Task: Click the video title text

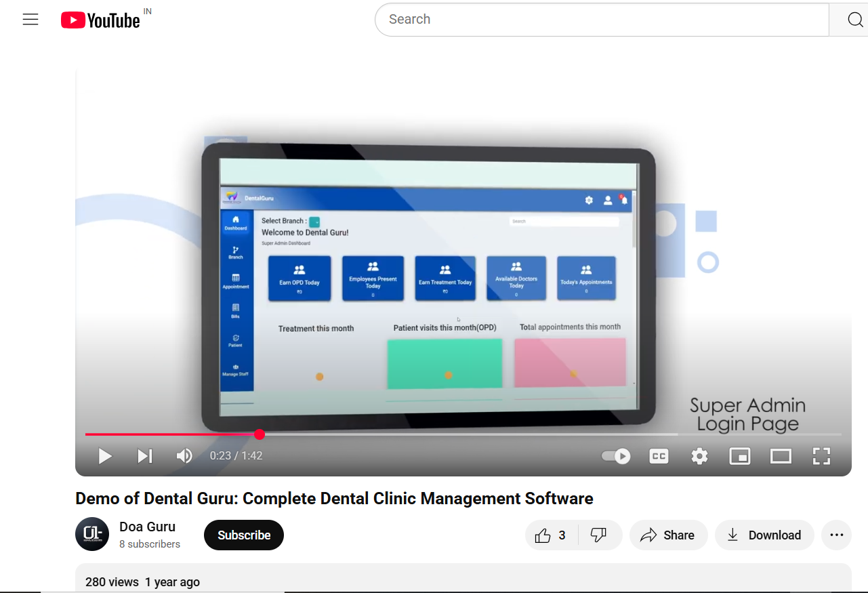Action: [334, 499]
